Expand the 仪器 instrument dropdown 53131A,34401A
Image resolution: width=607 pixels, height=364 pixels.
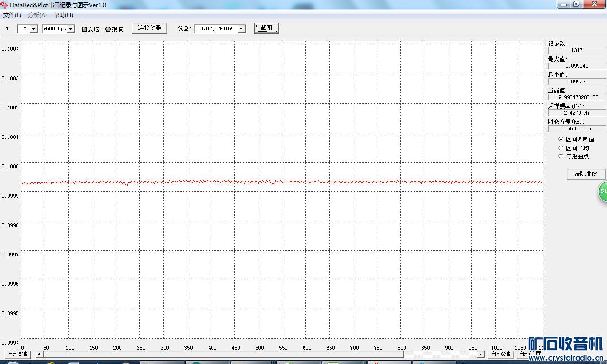pyautogui.click(x=241, y=29)
